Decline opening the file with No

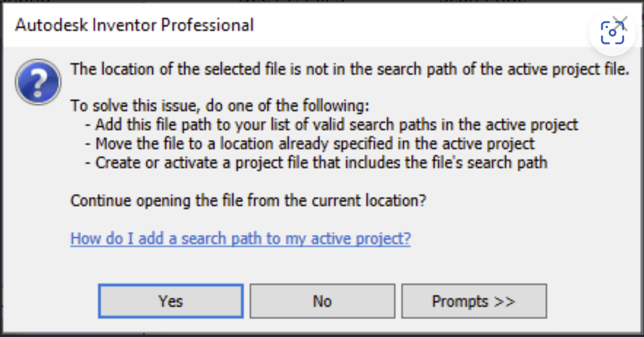[322, 300]
